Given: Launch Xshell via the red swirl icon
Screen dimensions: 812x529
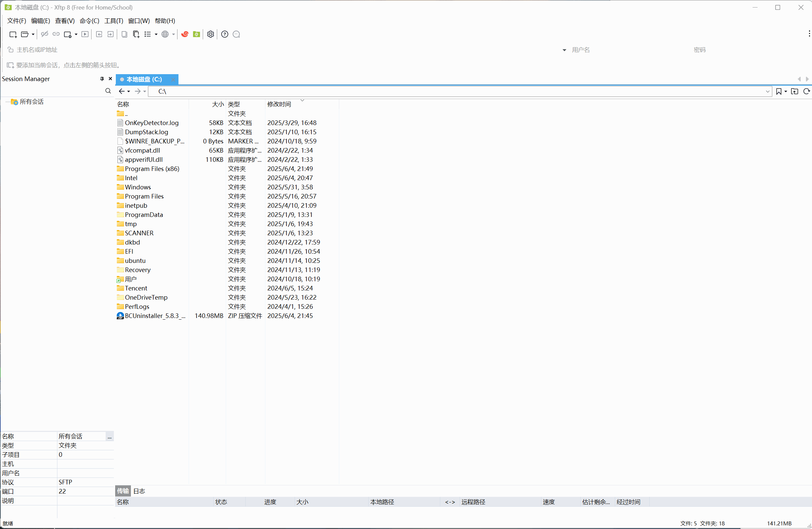Looking at the screenshot, I should (185, 34).
